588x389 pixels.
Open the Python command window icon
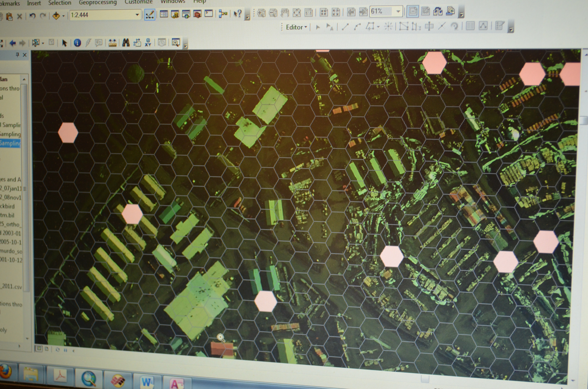(209, 13)
